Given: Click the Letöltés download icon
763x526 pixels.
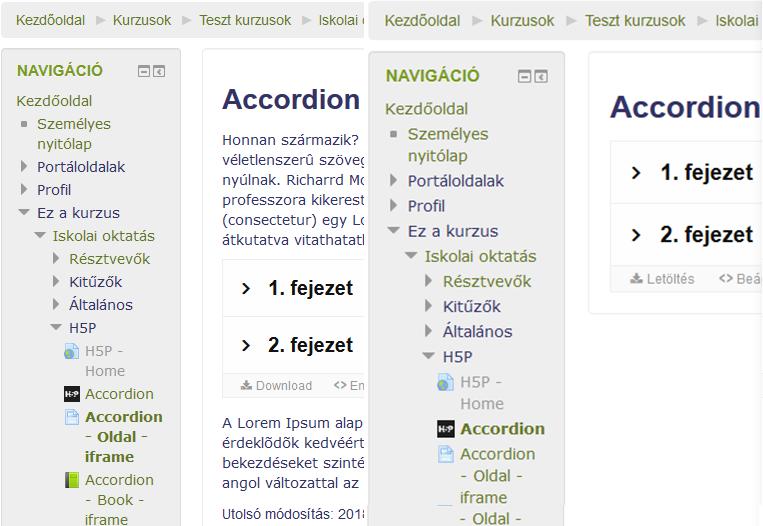Looking at the screenshot, I should (x=636, y=279).
